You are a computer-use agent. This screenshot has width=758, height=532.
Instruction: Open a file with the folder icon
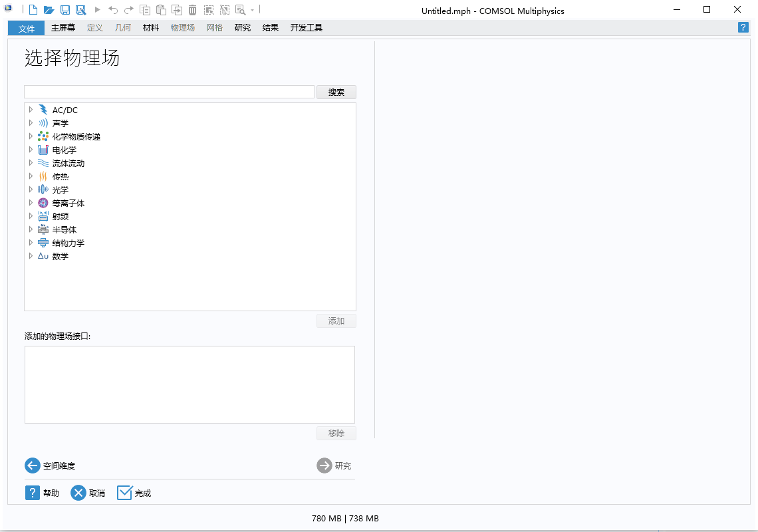tap(49, 10)
